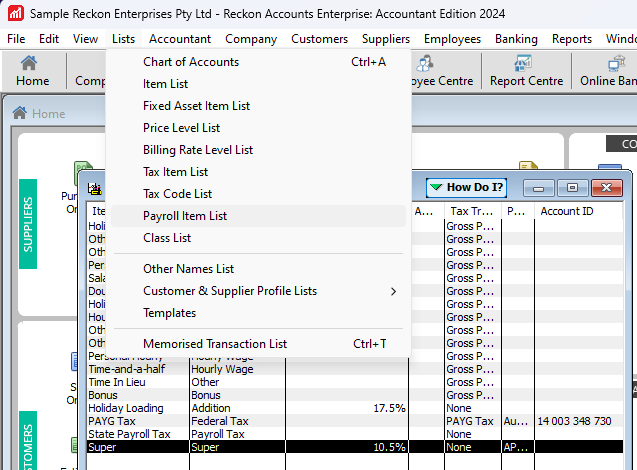Select the State Payroll Tax row
The width and height of the screenshot is (637, 470).
[x=355, y=434]
